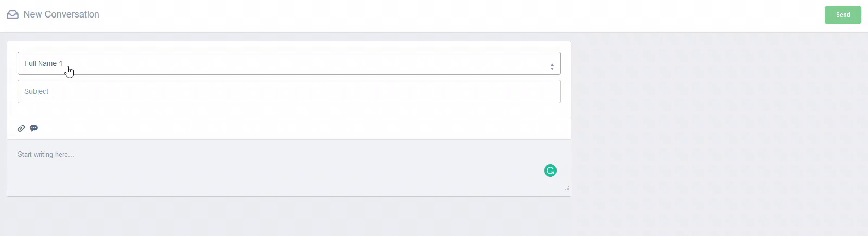Send the new conversation message

842,15
